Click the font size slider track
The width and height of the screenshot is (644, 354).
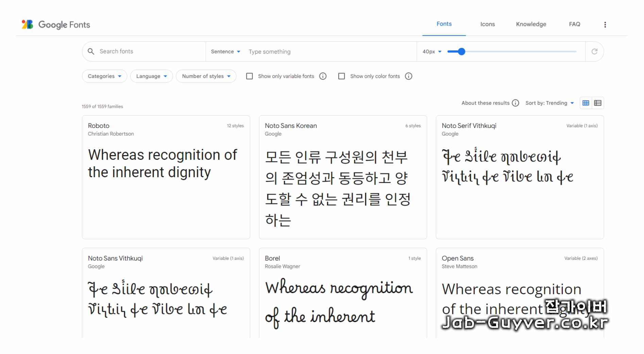tap(512, 52)
